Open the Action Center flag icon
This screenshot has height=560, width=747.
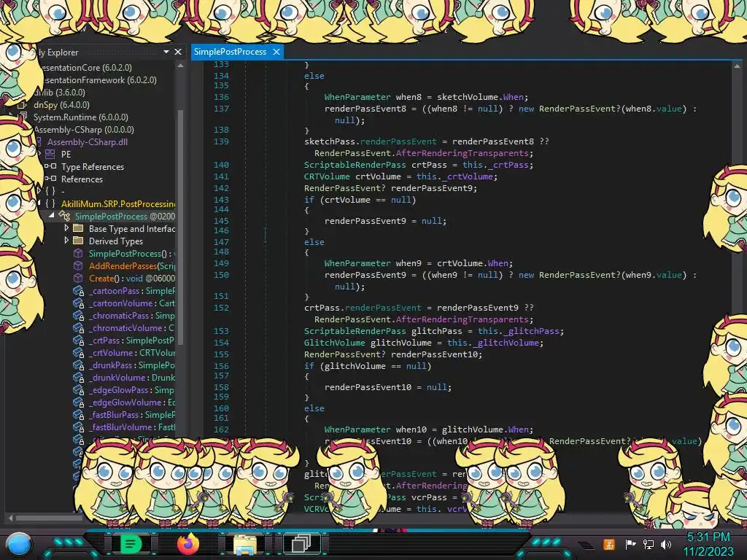(x=630, y=544)
